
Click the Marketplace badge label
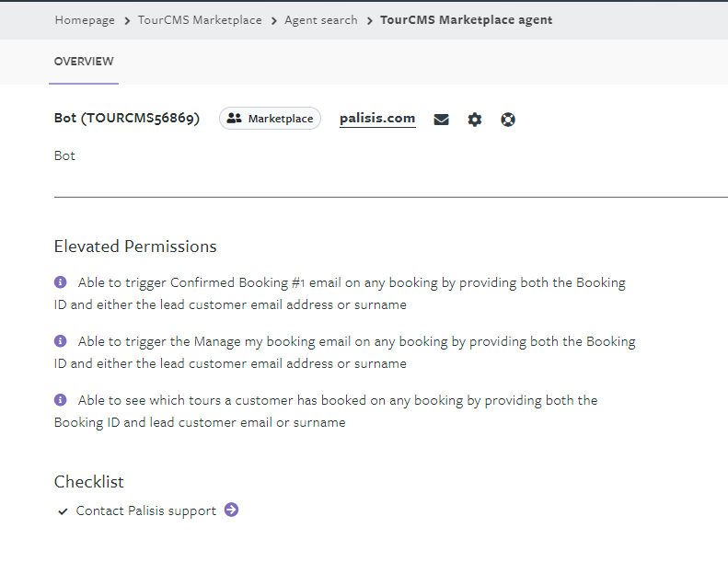tap(280, 119)
